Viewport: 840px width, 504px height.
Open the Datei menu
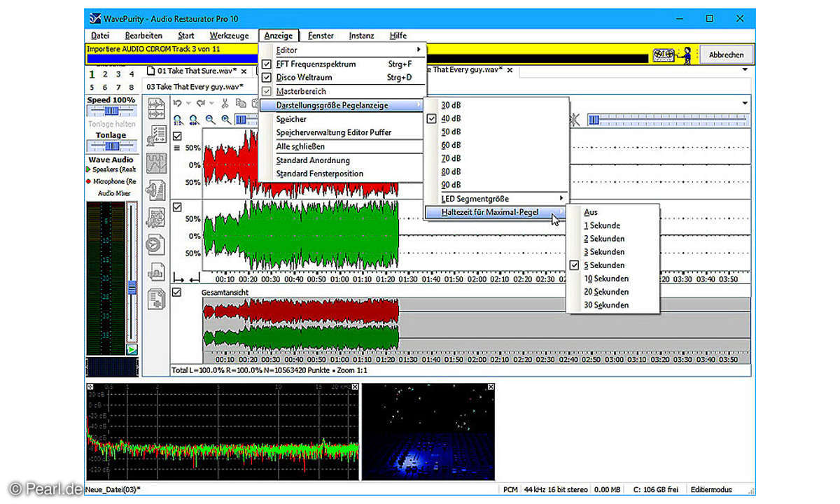click(100, 36)
